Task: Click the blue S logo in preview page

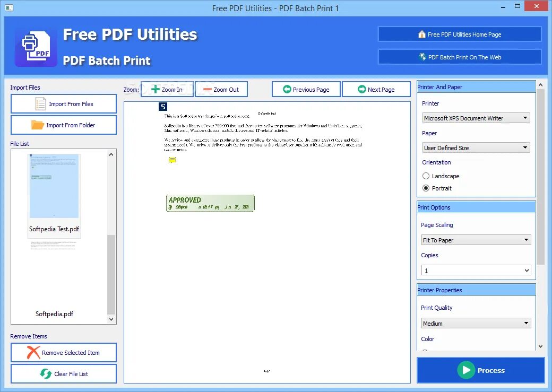Action: click(x=162, y=107)
